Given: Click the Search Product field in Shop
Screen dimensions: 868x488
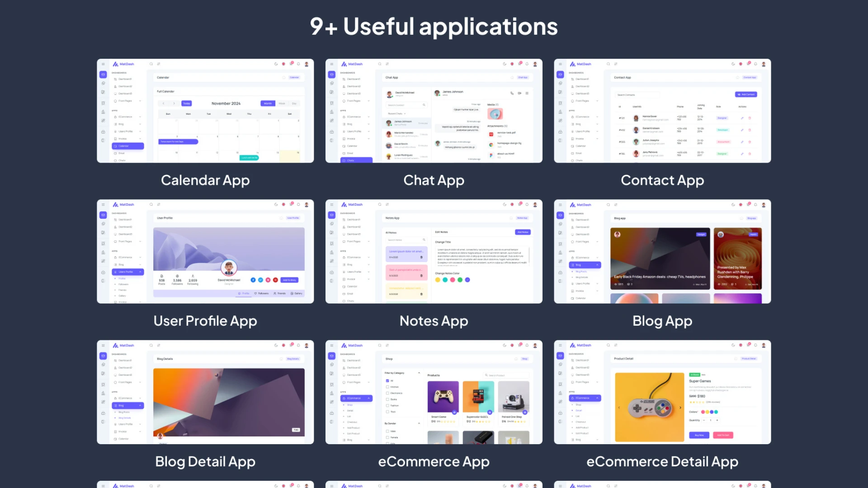Looking at the screenshot, I should (x=506, y=375).
